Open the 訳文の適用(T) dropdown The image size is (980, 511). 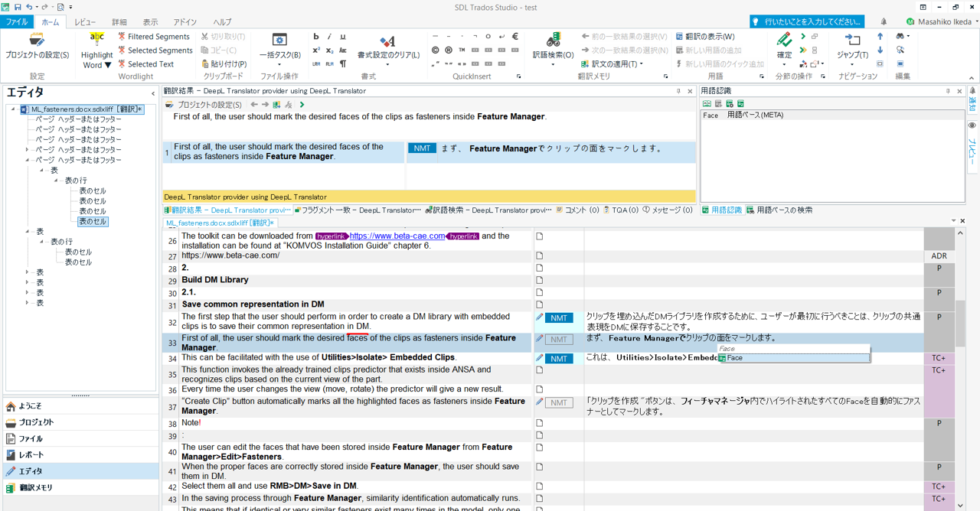(641, 64)
